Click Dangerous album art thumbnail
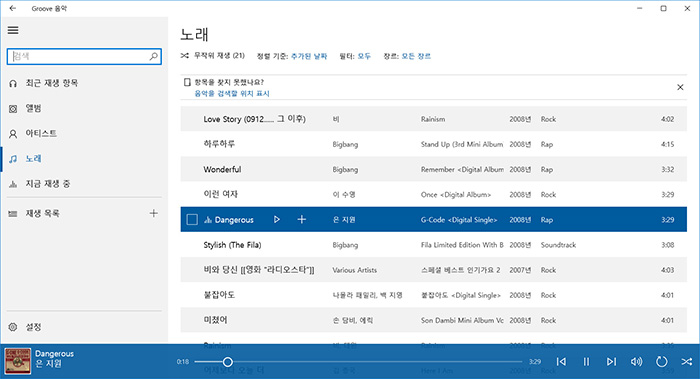This screenshot has width=700, height=379. [18, 361]
